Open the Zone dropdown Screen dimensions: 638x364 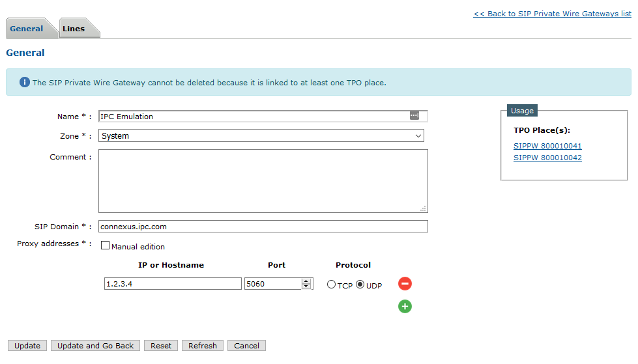(261, 136)
